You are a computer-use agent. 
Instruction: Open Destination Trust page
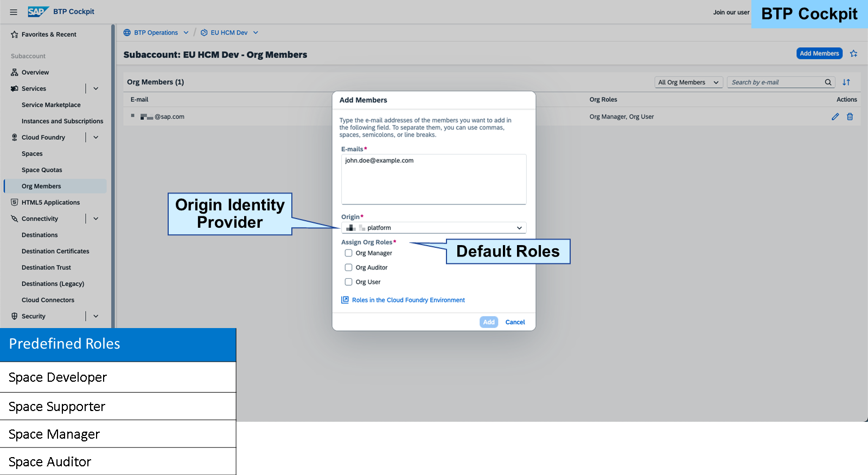(x=46, y=267)
